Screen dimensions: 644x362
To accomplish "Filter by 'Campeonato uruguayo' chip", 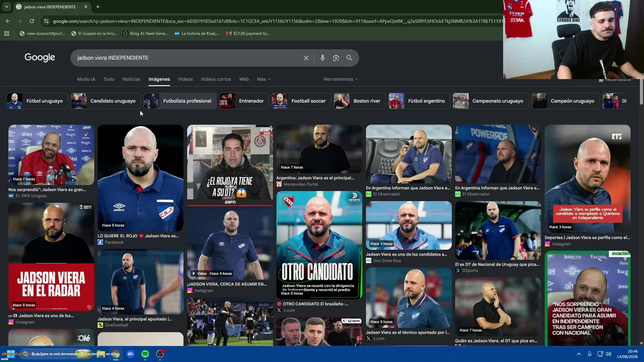I will tap(490, 101).
